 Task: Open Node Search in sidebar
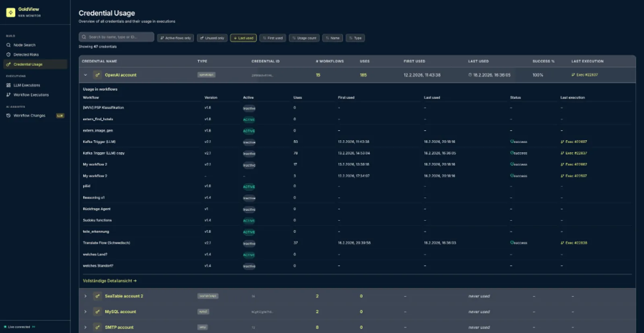click(x=24, y=45)
